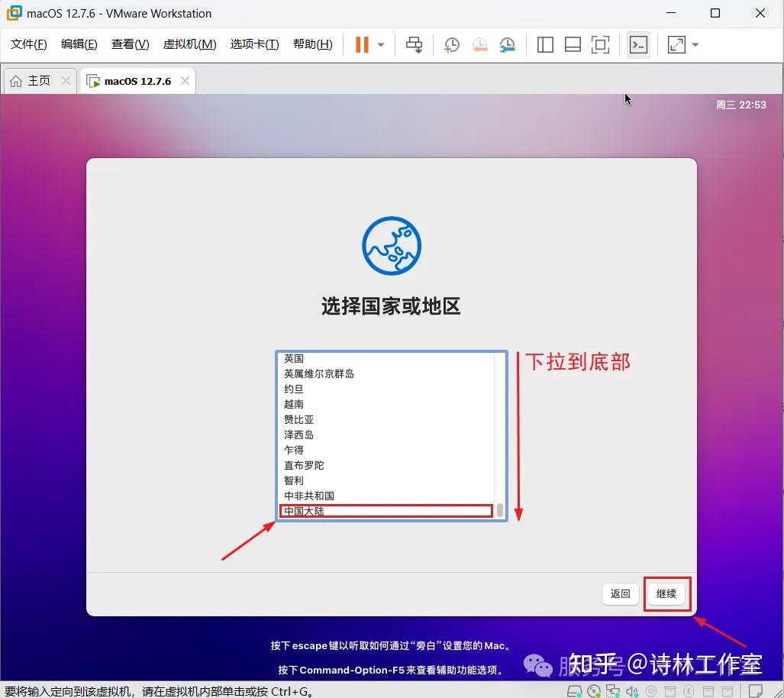This screenshot has height=698, width=784.
Task: Click the hard disk status bar icon
Action: tap(575, 691)
